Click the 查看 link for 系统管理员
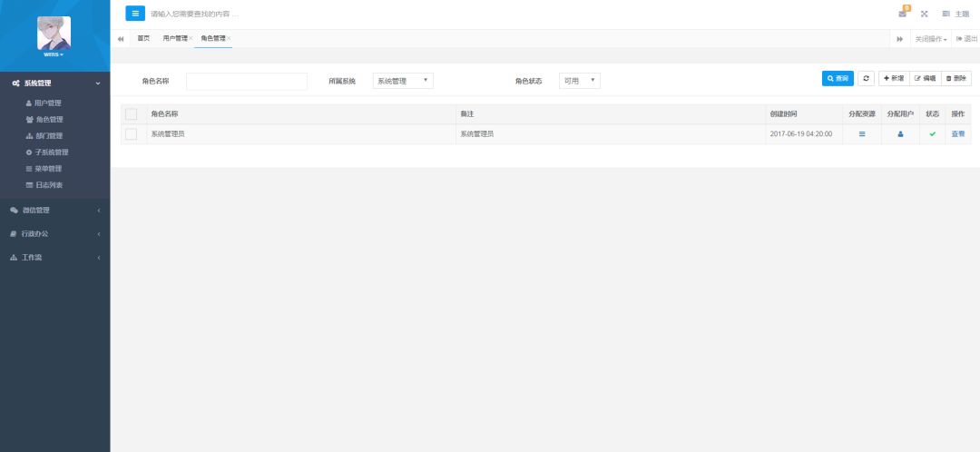The width and height of the screenshot is (980, 452). click(958, 133)
